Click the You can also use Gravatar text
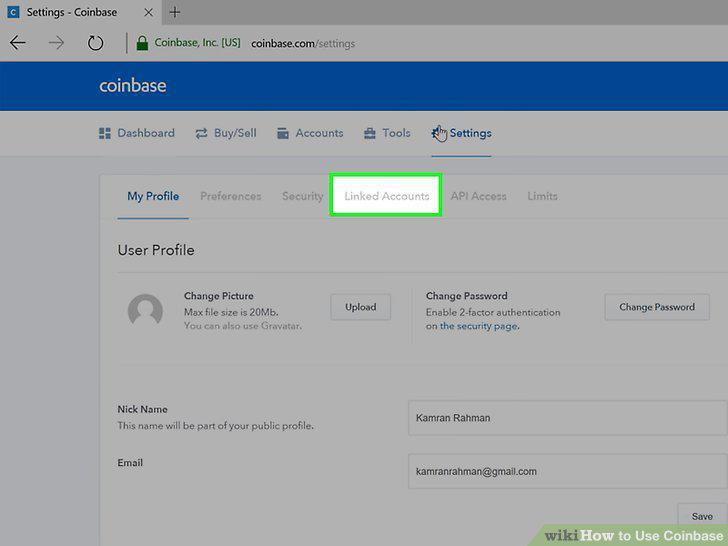The width and height of the screenshot is (728, 546). (243, 326)
